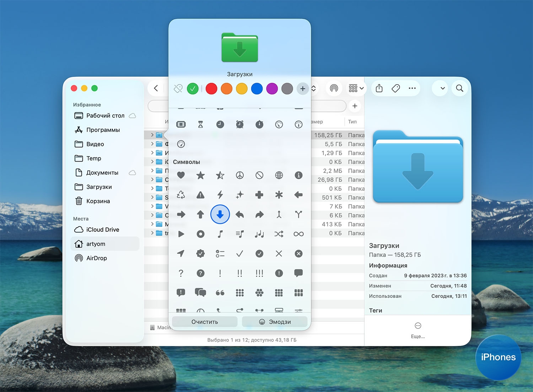The image size is (533, 392).
Task: Go to Загрузки in sidebar
Action: coord(99,187)
